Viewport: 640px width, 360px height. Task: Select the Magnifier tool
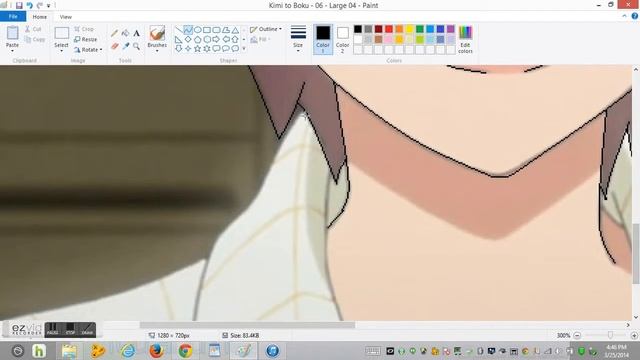[x=136, y=46]
